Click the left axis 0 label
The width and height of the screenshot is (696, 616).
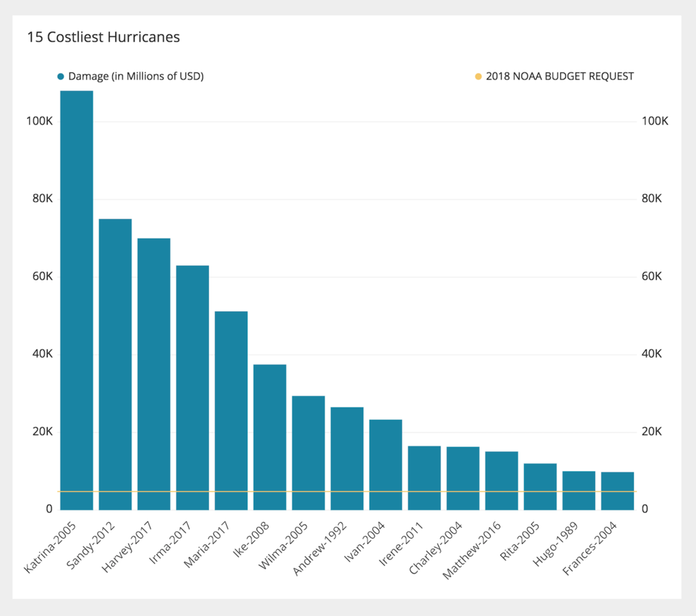tap(49, 510)
